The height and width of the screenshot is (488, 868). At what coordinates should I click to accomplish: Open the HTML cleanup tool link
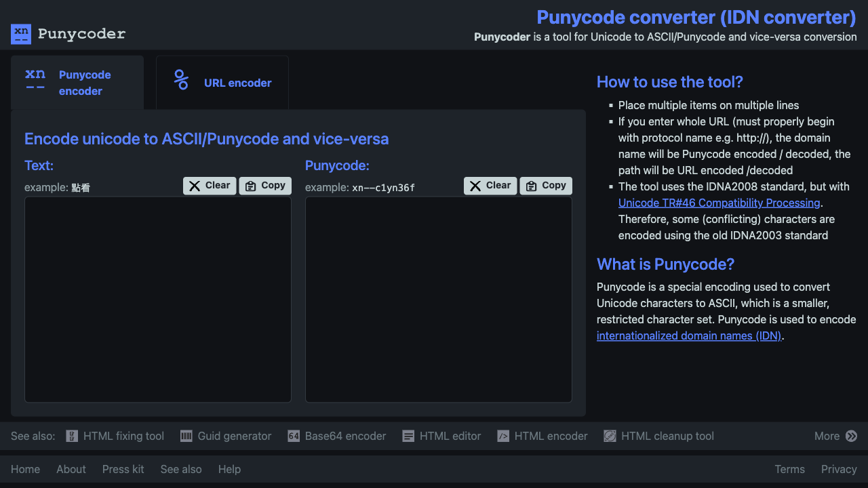658,436
